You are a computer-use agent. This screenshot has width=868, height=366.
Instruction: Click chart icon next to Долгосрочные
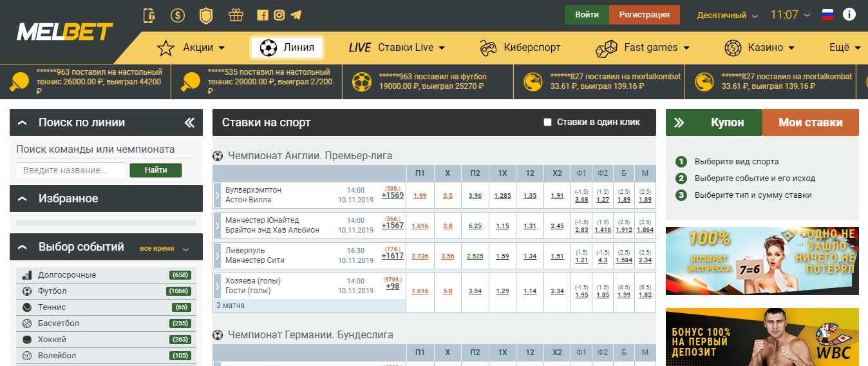(x=27, y=275)
